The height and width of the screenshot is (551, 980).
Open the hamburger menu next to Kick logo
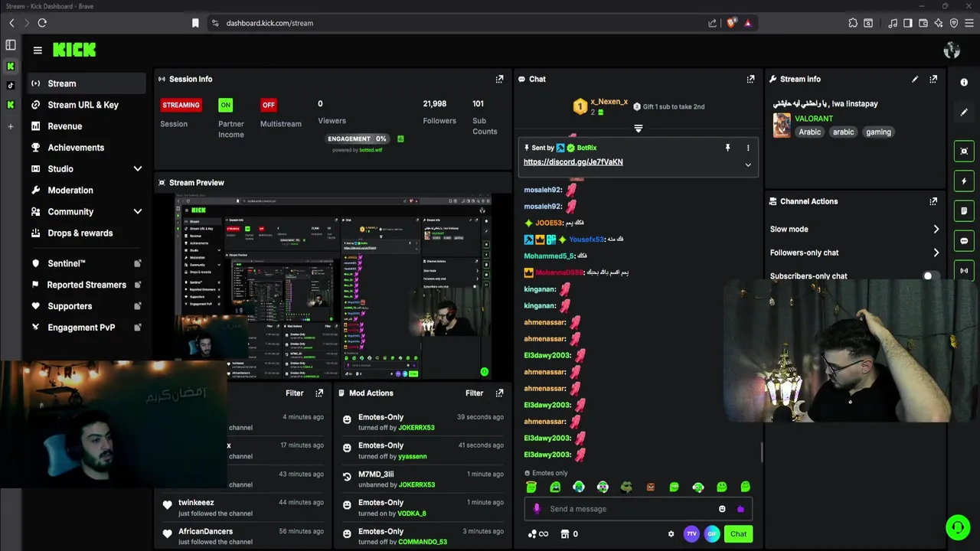click(38, 51)
